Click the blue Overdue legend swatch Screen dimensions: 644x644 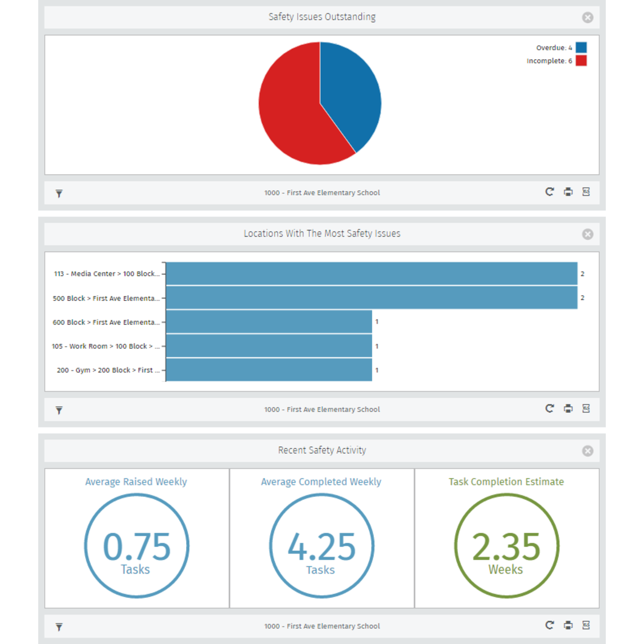coord(581,48)
